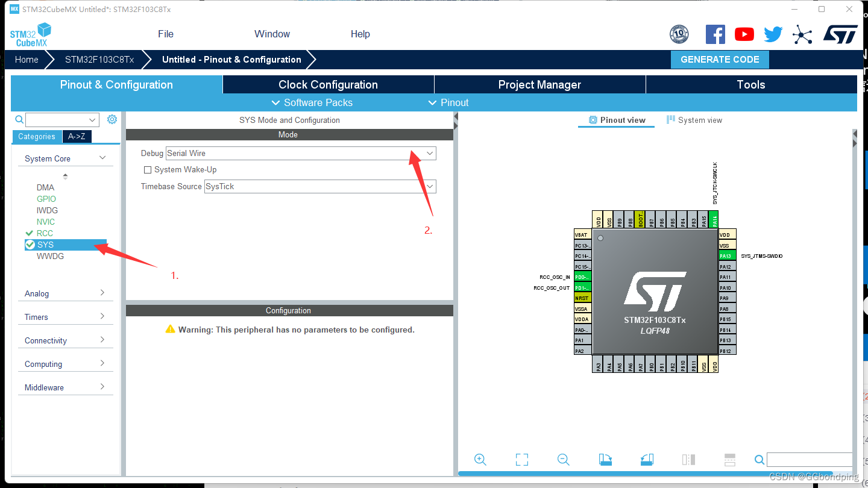Select the green PA13 pin
Screen dimensions: 868x488
pyautogui.click(x=727, y=256)
